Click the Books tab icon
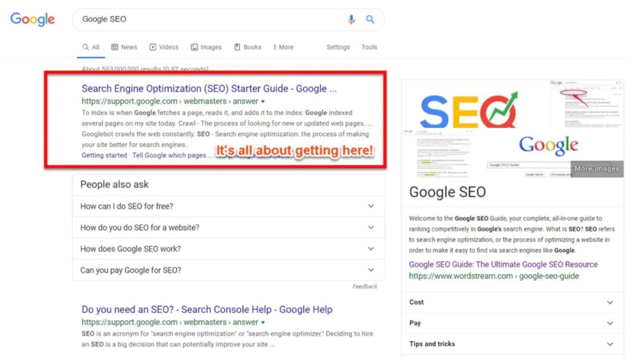Screen dimensions: 640x364 (237, 47)
